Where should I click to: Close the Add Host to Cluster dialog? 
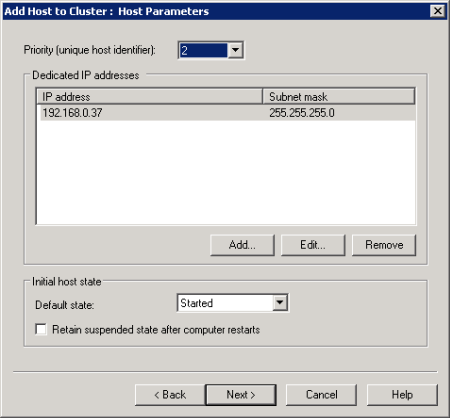438,11
